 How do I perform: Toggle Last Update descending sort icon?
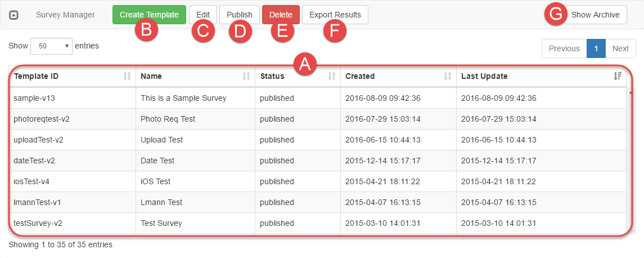click(x=618, y=76)
